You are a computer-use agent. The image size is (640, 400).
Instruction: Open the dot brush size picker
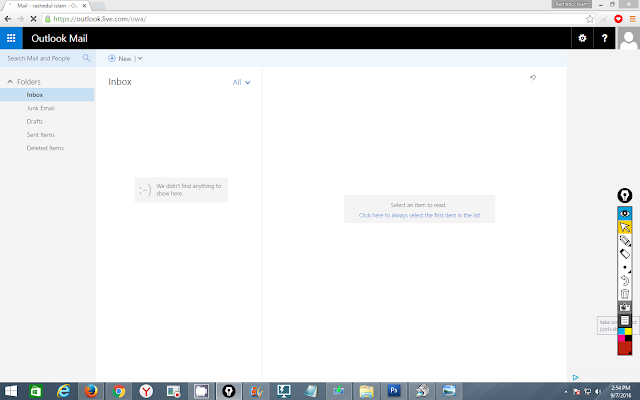pyautogui.click(x=624, y=267)
